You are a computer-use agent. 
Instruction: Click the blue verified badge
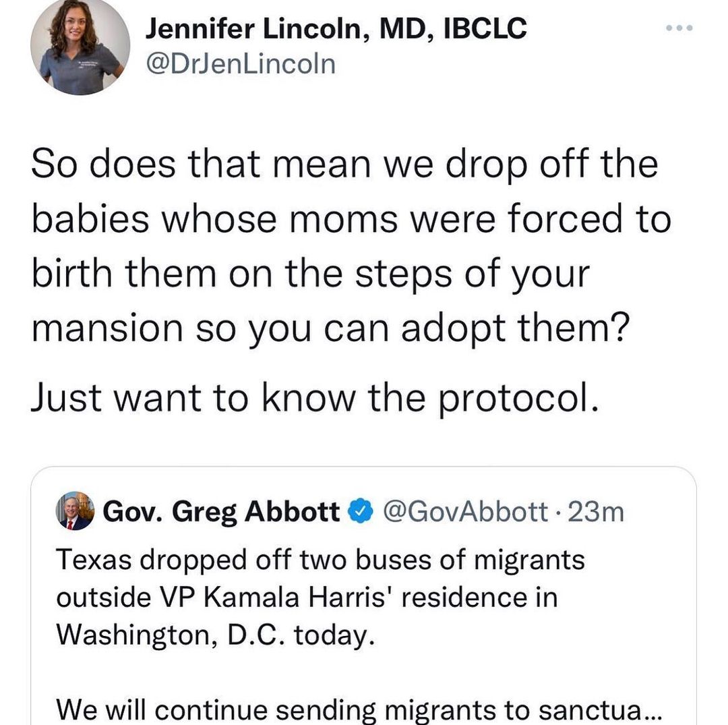coord(358,513)
